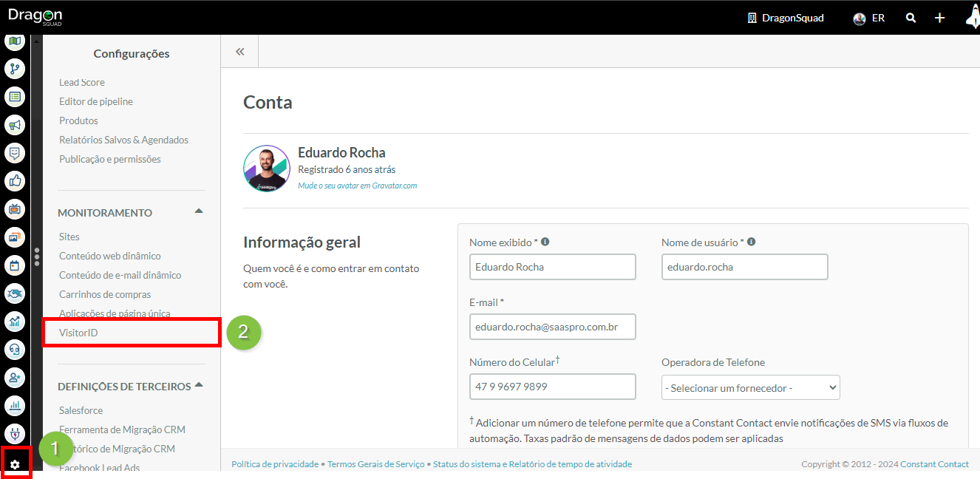Open Ferramenta de Migração CRM
Screen dimensions: 980x479
(122, 429)
